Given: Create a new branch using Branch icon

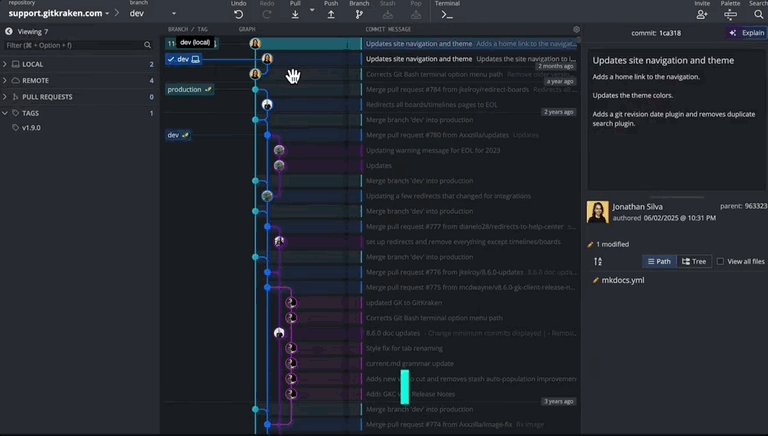Looking at the screenshot, I should [359, 14].
